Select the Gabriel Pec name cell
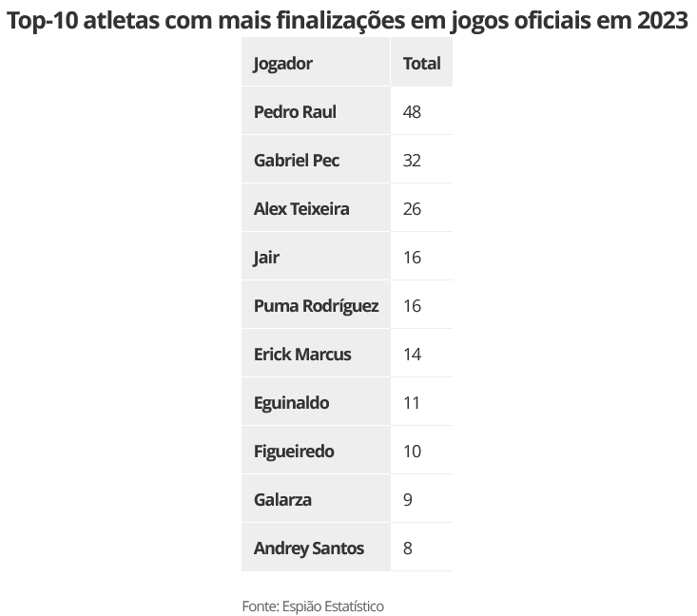 297,161
